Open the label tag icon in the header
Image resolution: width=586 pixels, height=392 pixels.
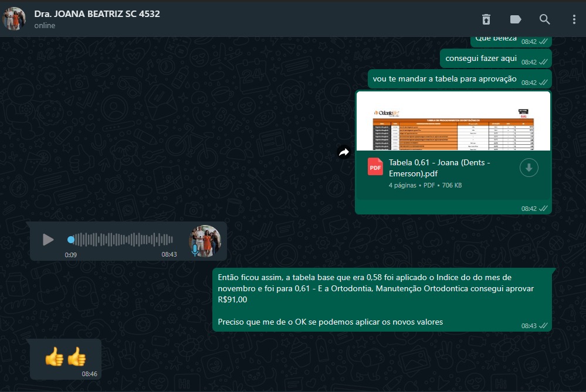[516, 19]
